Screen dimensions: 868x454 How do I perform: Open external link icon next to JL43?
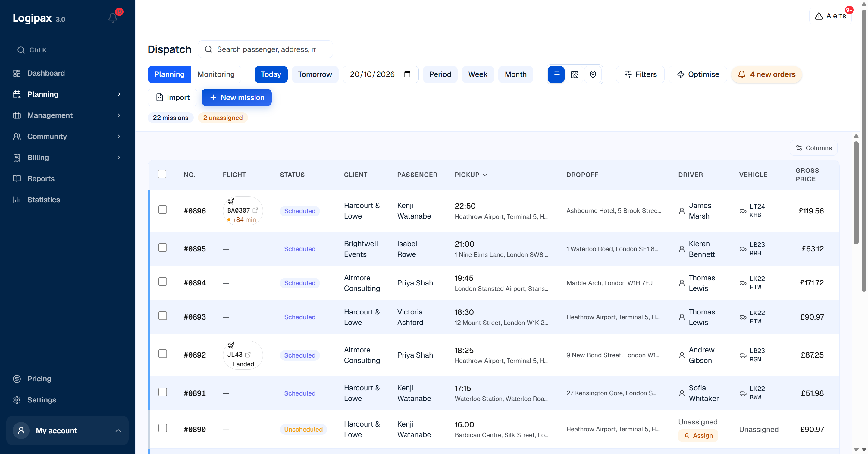[248, 355]
